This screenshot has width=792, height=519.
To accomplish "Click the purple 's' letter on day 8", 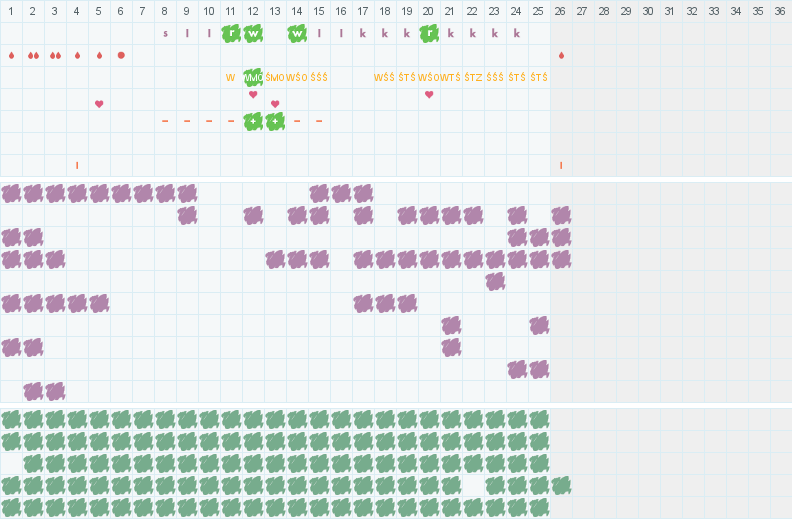I will coord(165,33).
